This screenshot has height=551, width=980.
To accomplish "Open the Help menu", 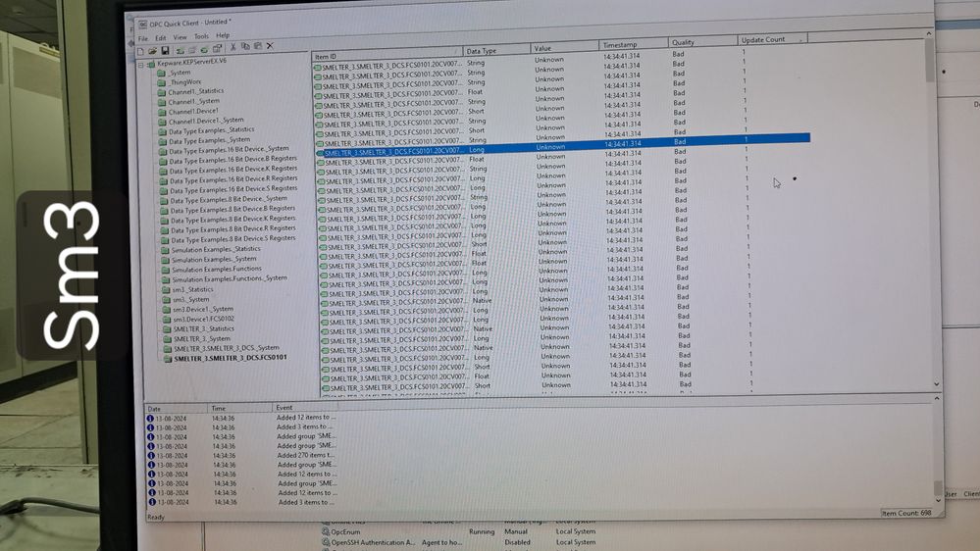I will click(223, 35).
